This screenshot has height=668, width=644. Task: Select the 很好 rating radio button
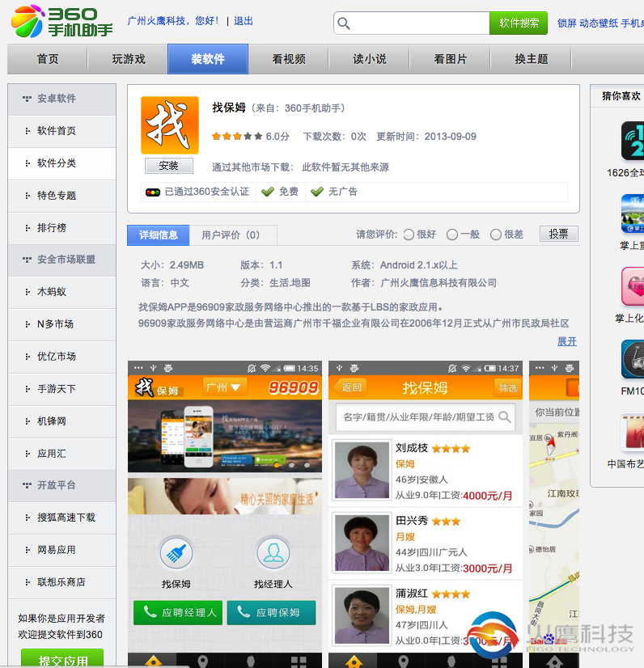[409, 235]
